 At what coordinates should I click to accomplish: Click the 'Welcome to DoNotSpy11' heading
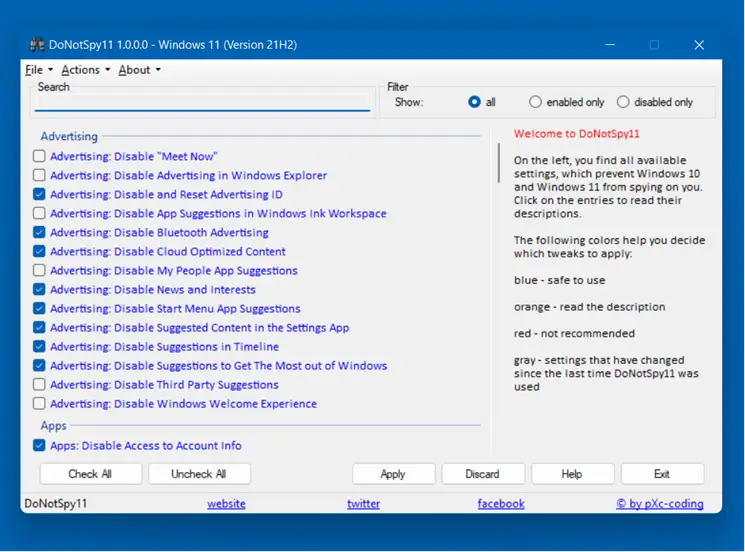tap(576, 134)
